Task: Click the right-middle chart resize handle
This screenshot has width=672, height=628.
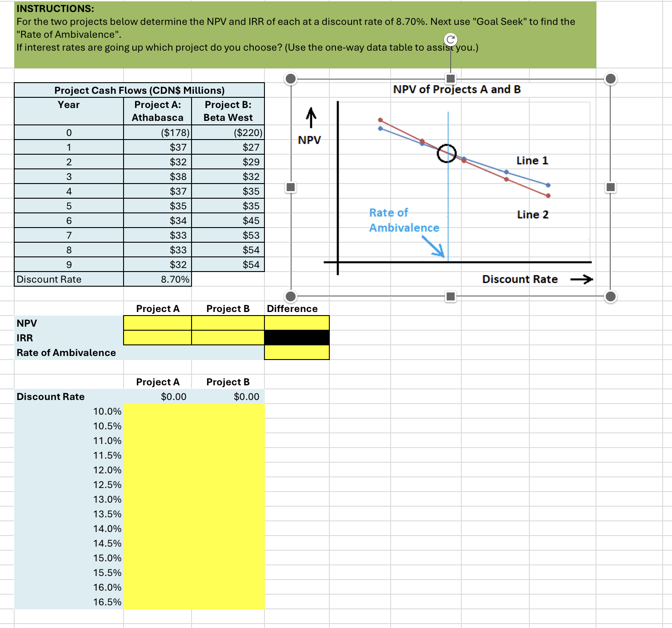Action: tap(610, 187)
